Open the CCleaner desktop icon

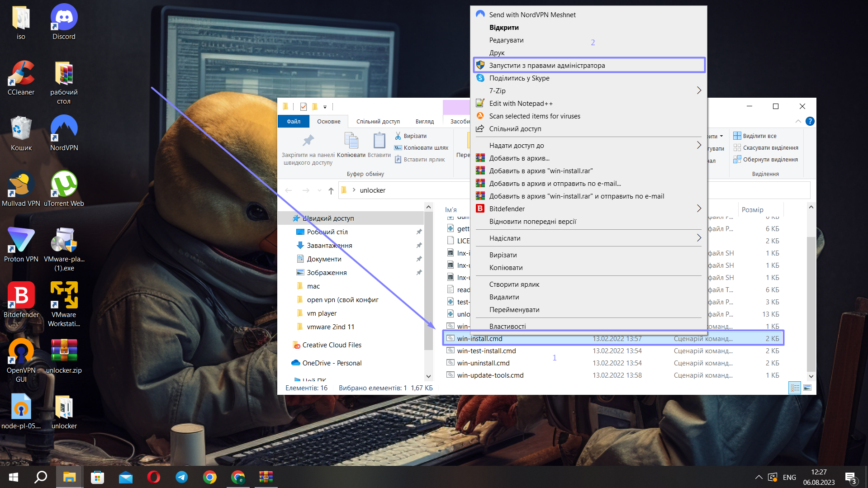pos(21,78)
